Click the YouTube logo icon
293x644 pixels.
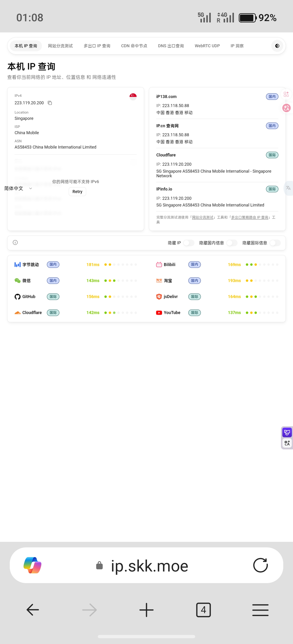(x=159, y=313)
